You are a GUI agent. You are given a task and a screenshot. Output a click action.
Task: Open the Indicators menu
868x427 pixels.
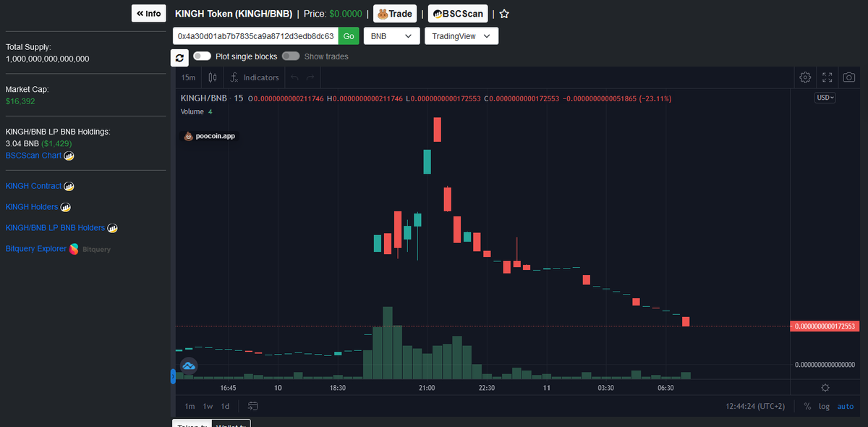255,77
